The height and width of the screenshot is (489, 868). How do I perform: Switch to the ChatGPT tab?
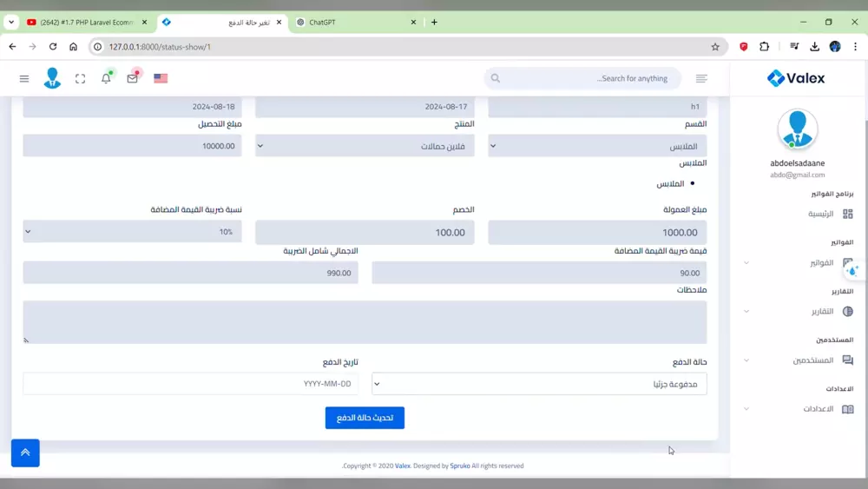click(354, 23)
